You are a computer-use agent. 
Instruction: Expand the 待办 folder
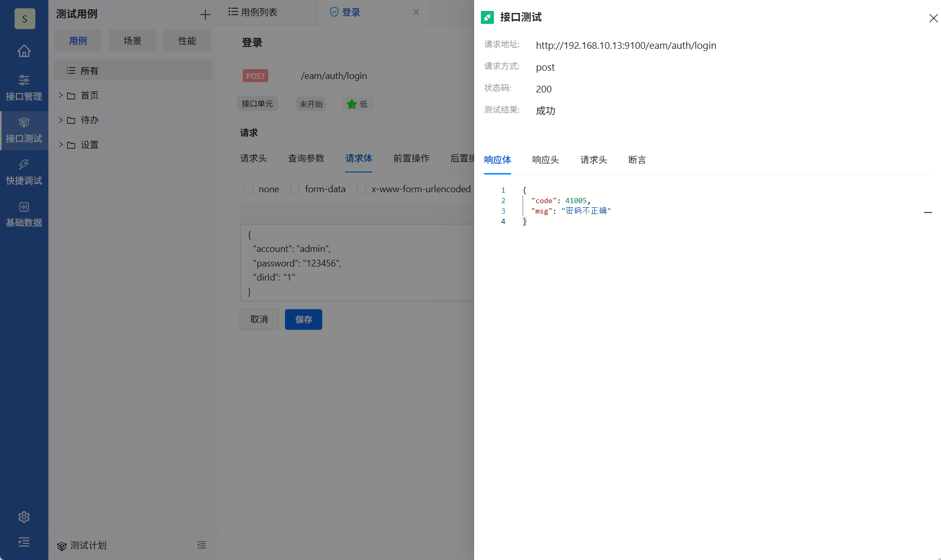click(60, 120)
